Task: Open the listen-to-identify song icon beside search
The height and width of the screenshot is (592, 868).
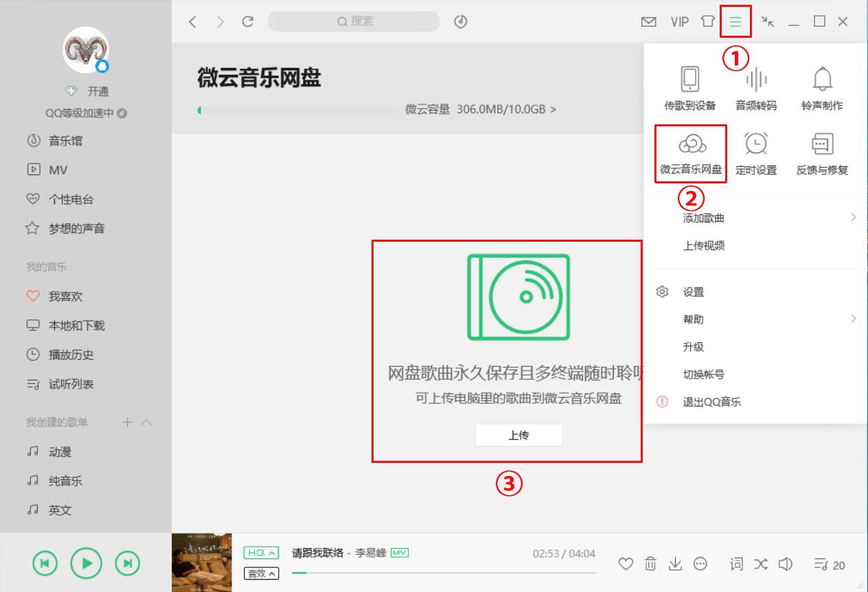Action: (461, 22)
